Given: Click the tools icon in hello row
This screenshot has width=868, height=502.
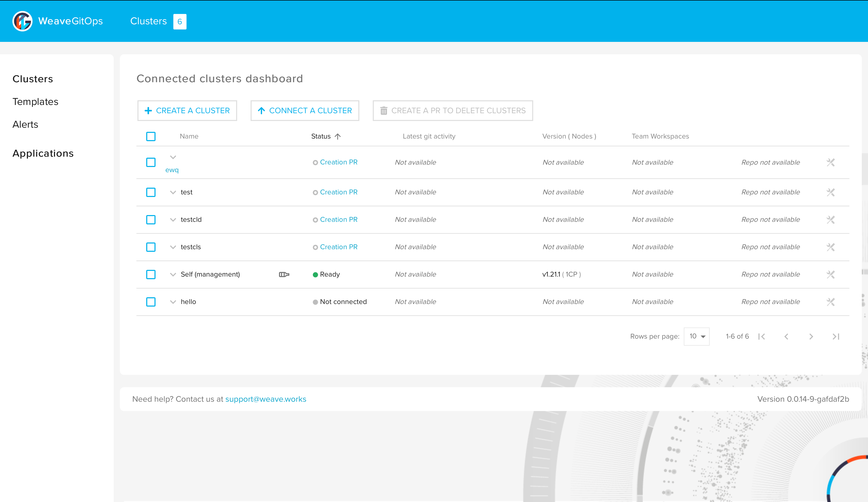Looking at the screenshot, I should pos(831,302).
